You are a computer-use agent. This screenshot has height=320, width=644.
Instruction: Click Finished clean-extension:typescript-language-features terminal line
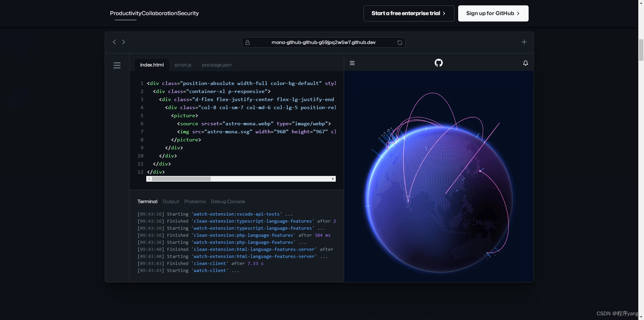(x=236, y=221)
